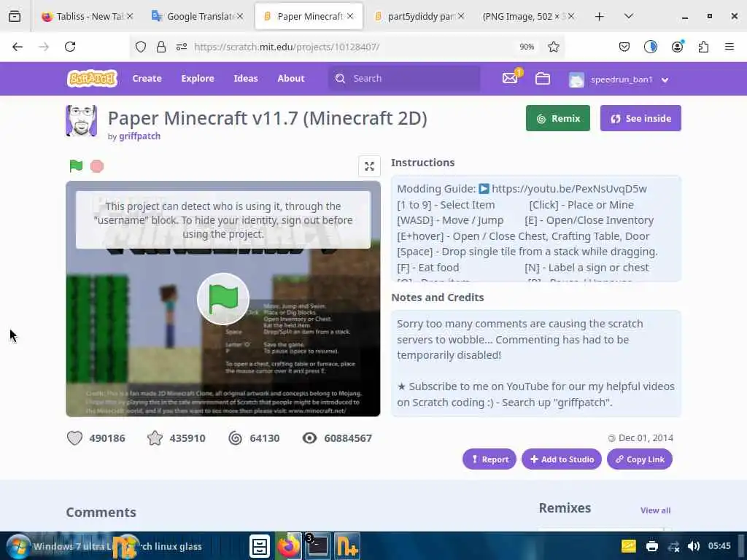Click the Firefox View icon in tab bar
The width and height of the screenshot is (747, 560).
pos(15,17)
